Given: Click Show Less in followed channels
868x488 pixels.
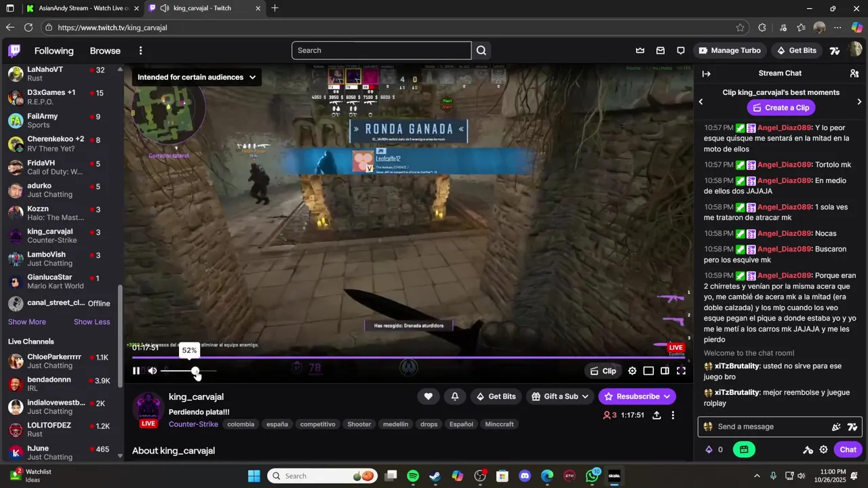Looking at the screenshot, I should coord(92,322).
